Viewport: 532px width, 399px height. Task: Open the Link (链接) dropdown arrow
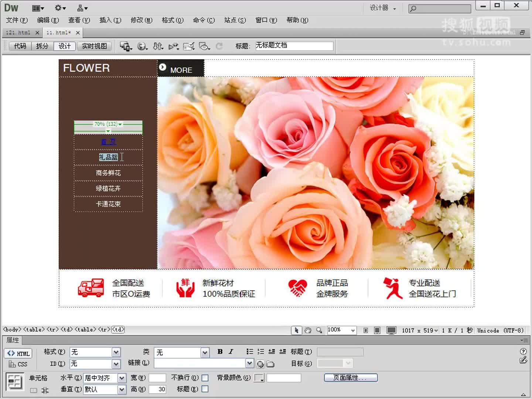250,364
